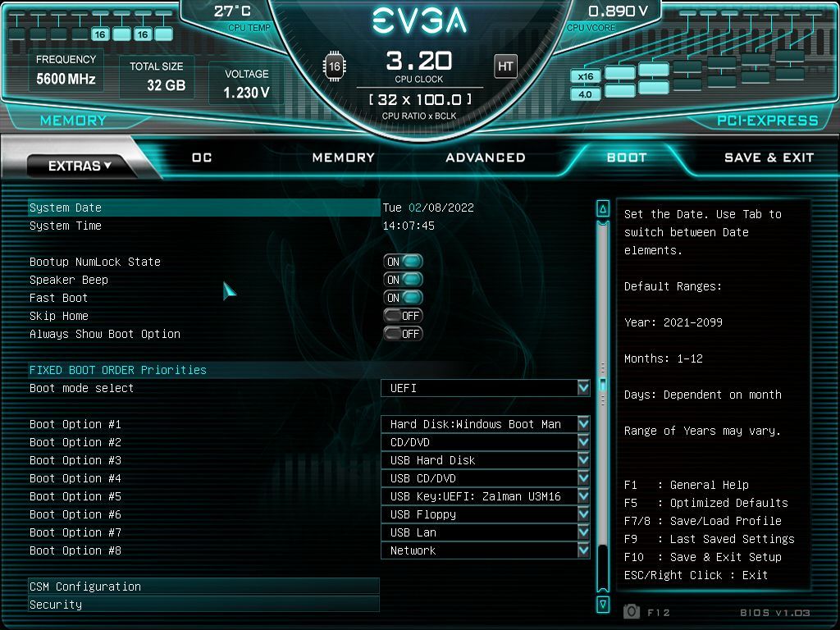The image size is (840, 630).
Task: Click the CPU ratio 32 x 100.0 text
Action: coord(420,99)
